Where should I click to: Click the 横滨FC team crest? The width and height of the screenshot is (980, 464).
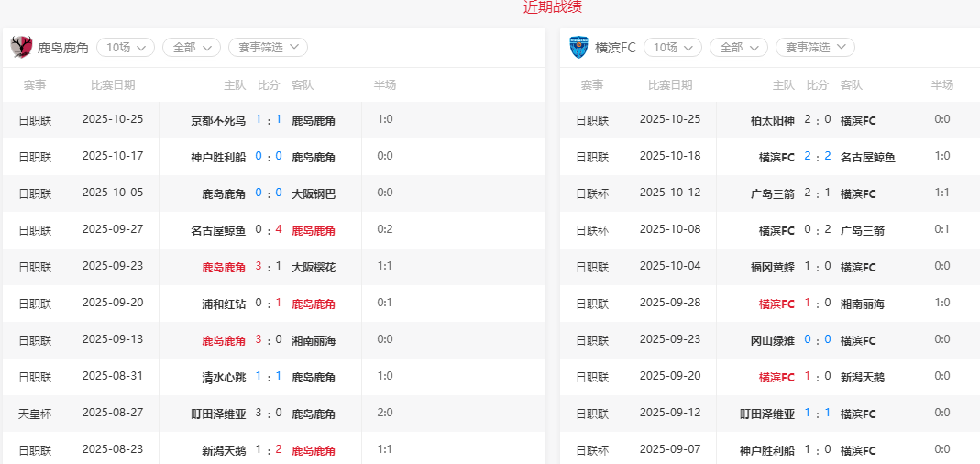click(578, 47)
